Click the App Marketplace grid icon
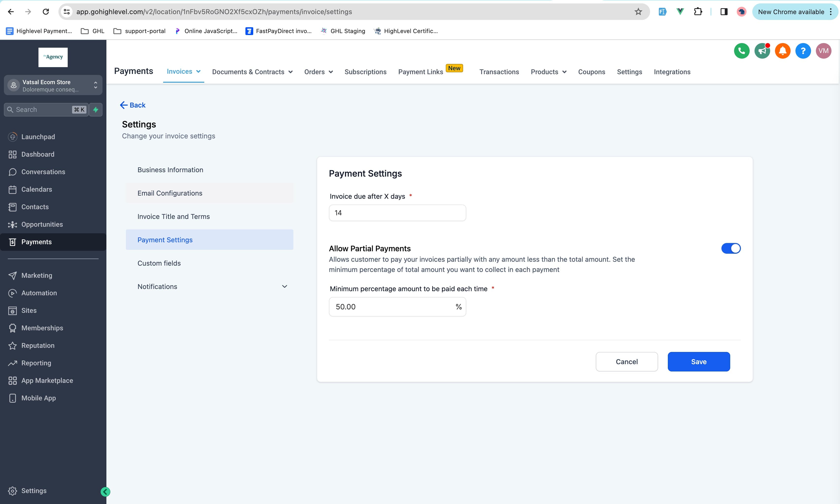The image size is (840, 504). click(13, 381)
